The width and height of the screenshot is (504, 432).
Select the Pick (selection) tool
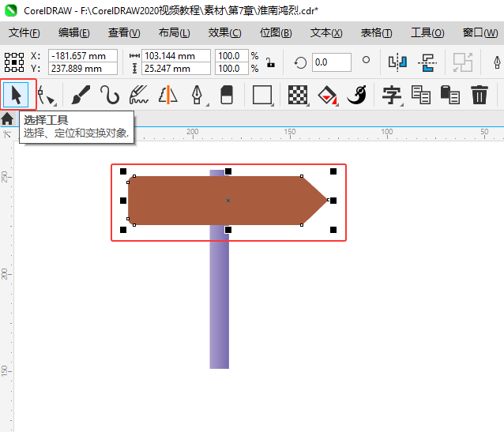pyautogui.click(x=16, y=95)
